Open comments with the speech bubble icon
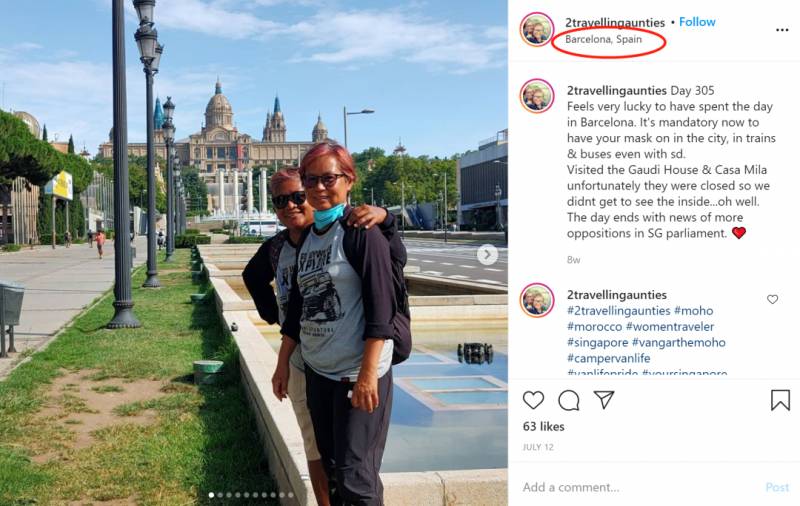Screen dimensions: 800x506 [568, 400]
